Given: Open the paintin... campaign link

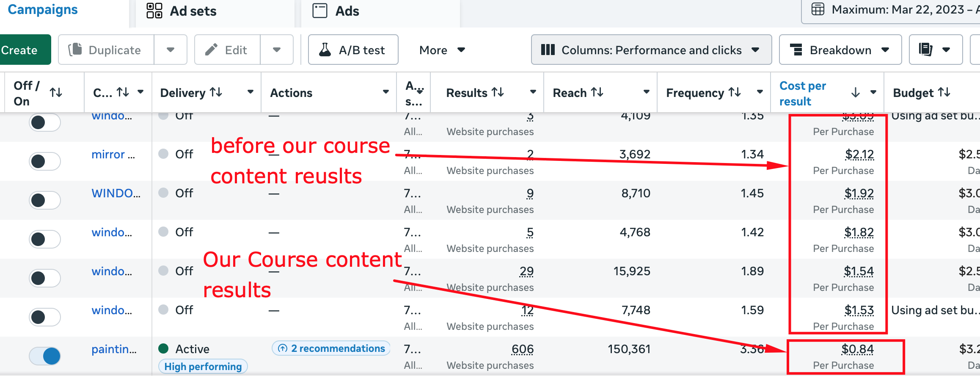Looking at the screenshot, I should [114, 349].
